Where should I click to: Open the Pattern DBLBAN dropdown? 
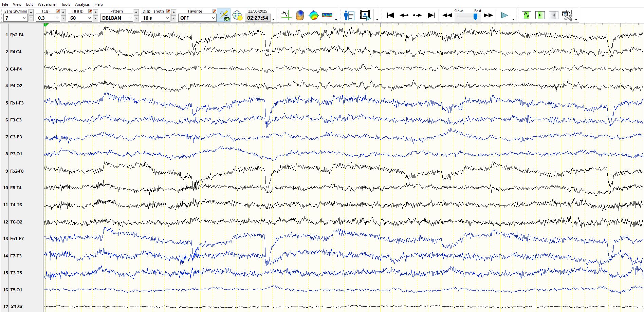(x=130, y=18)
